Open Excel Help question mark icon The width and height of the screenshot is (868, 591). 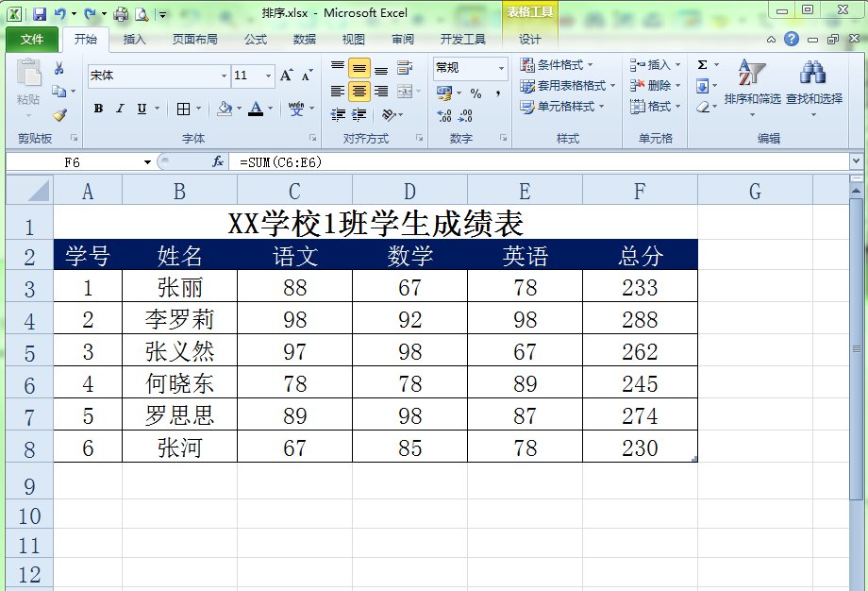tap(792, 39)
